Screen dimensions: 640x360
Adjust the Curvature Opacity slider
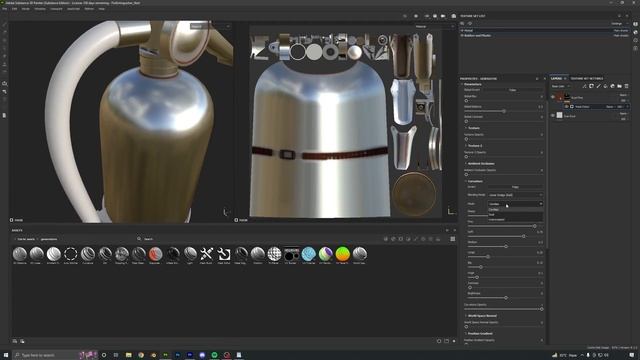click(504, 309)
